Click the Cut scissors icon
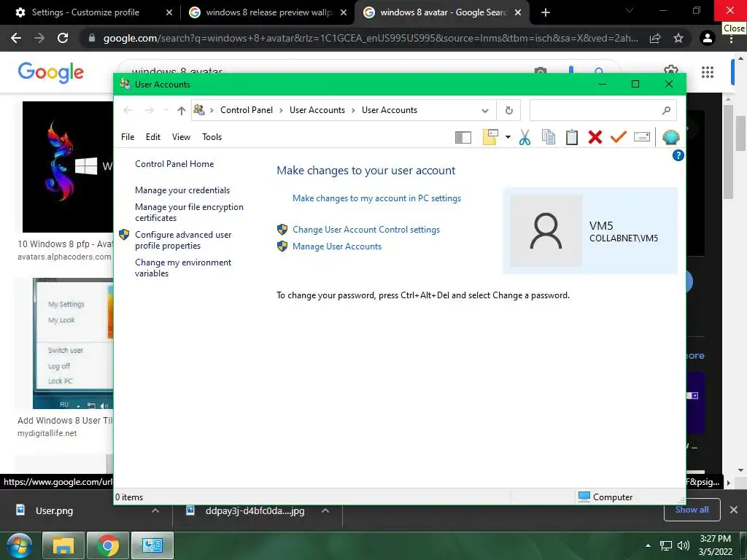Screen dimensions: 747x560 click(525, 137)
